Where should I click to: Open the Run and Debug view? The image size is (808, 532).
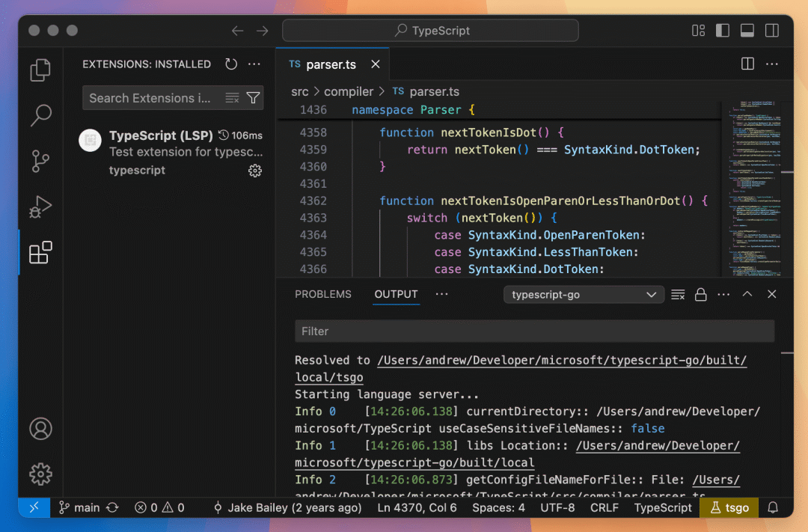tap(40, 207)
